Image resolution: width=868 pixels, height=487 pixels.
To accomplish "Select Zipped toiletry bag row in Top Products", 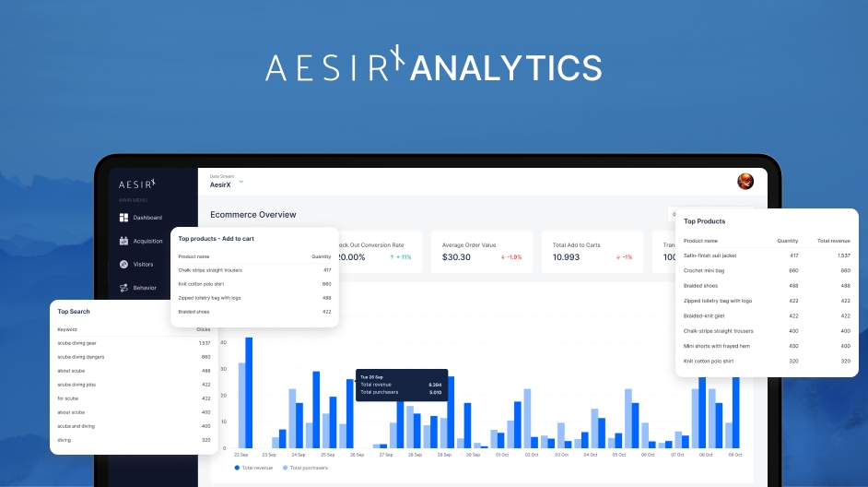I will [x=767, y=301].
